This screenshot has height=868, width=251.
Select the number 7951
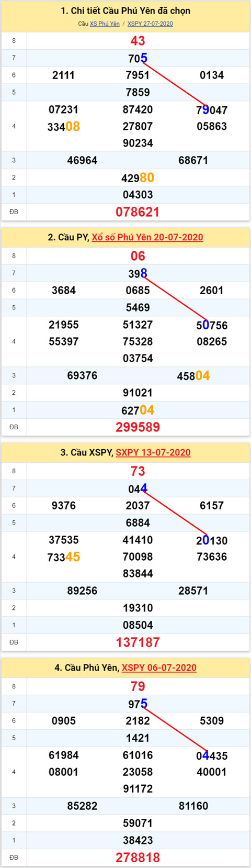(x=138, y=75)
